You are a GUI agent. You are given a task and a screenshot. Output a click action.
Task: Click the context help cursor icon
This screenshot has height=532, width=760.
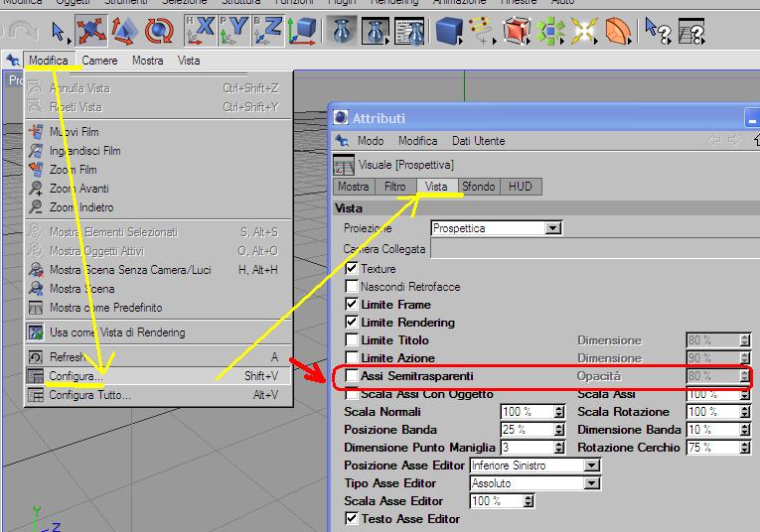tap(658, 31)
